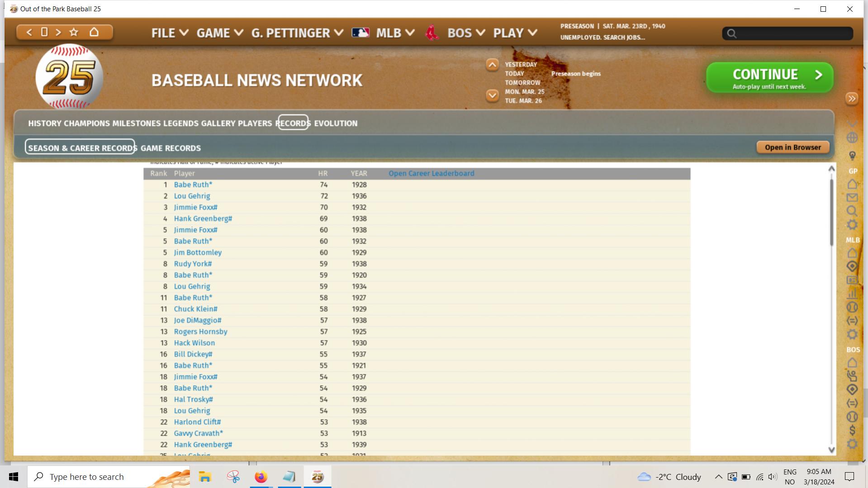Switch to the HISTORY tab
Viewport: 868px width, 488px height.
44,123
